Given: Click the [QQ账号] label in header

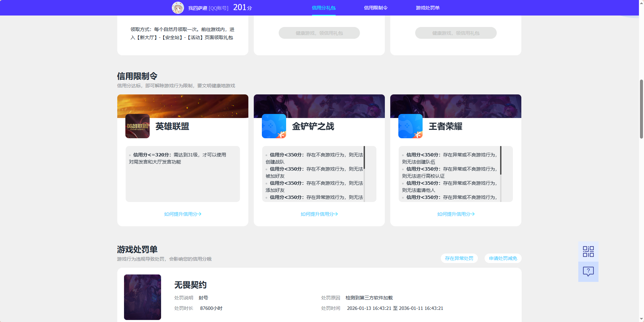Looking at the screenshot, I should (218, 8).
